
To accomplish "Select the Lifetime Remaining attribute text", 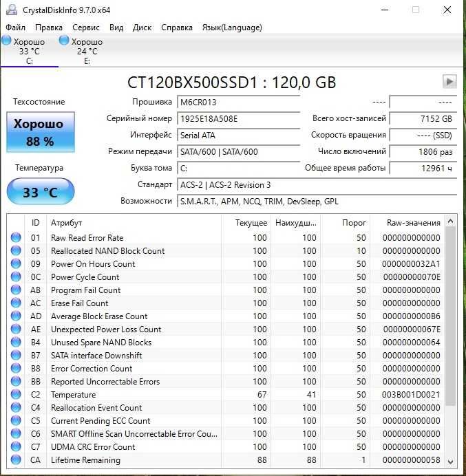I will tap(85, 460).
